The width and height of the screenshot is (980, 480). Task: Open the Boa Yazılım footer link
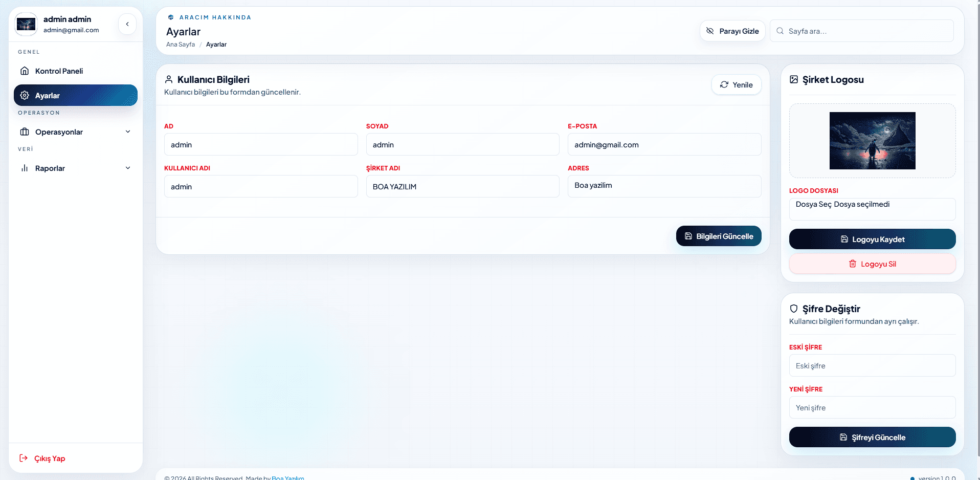click(x=288, y=477)
